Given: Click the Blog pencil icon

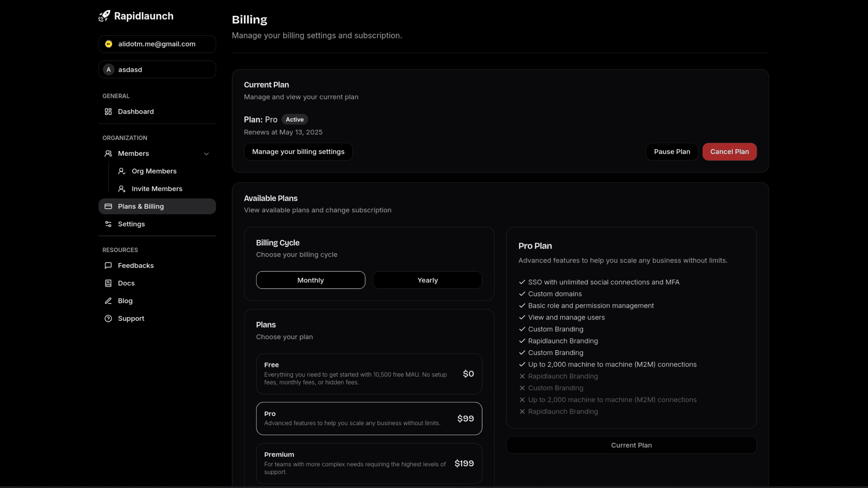Looking at the screenshot, I should coord(108,301).
